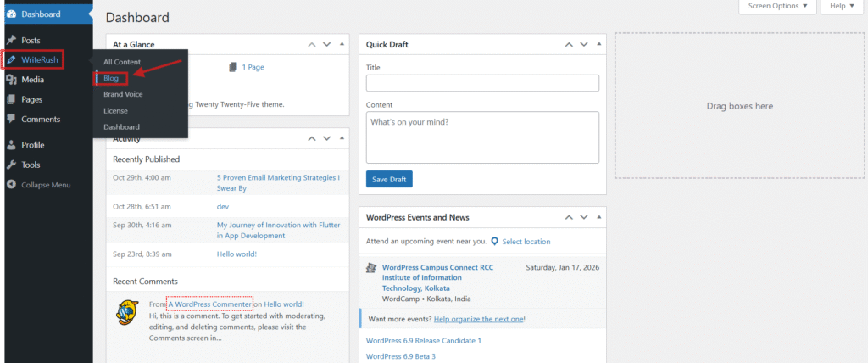
Task: Collapse the At a Glance panel
Action: coord(342,44)
